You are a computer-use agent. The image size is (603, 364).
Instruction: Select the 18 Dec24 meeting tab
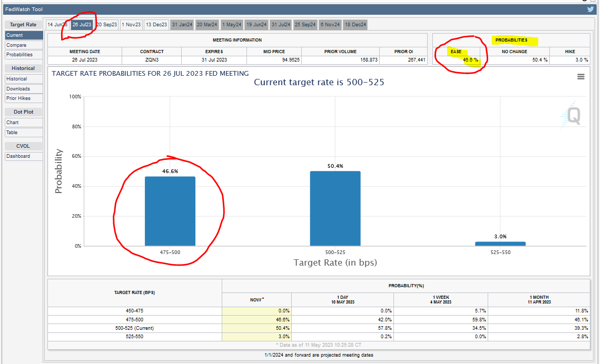[355, 25]
